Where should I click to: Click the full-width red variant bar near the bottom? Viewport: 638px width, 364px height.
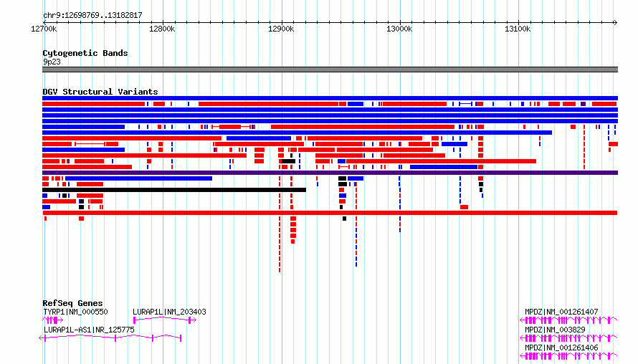pos(330,213)
